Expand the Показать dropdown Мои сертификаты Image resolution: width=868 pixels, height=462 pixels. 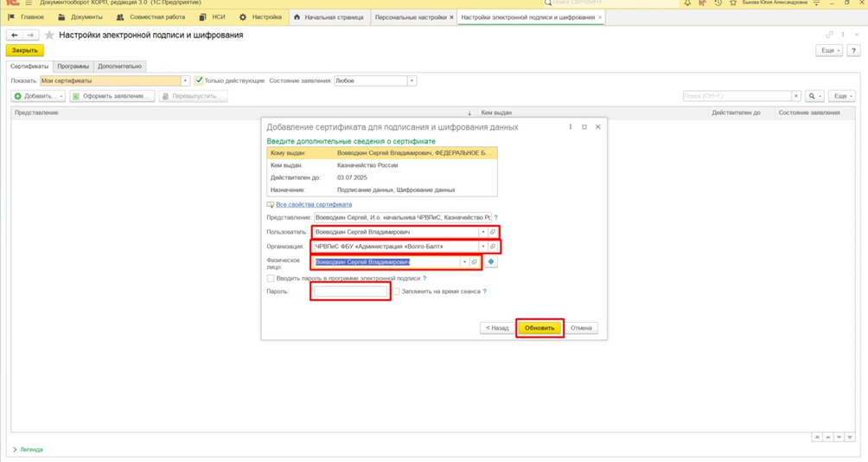(x=186, y=80)
